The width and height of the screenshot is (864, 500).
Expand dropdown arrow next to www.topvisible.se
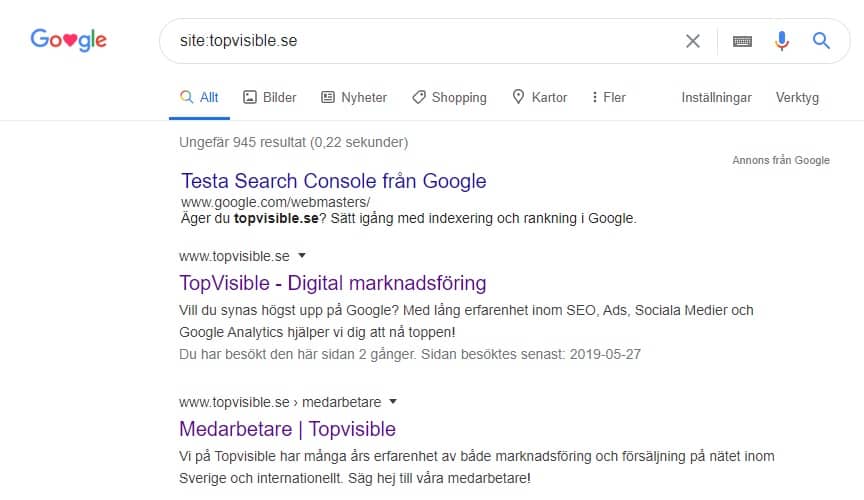[x=302, y=256]
